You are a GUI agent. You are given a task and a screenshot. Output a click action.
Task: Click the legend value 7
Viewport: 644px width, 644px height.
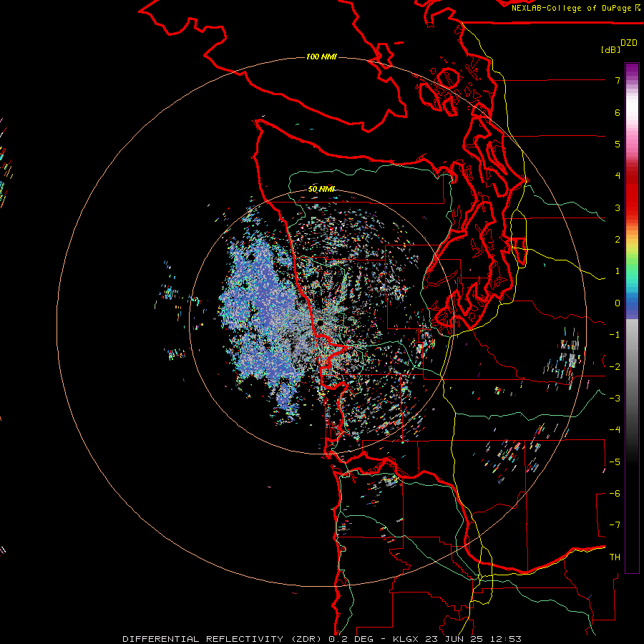(x=618, y=80)
